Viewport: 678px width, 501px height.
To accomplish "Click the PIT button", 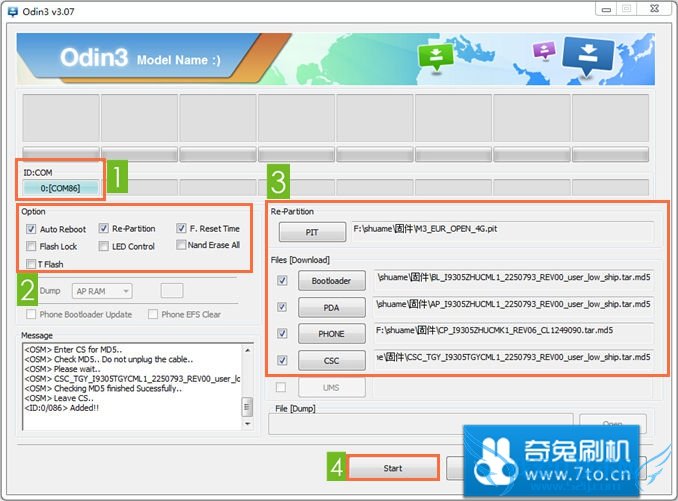I will (x=312, y=232).
